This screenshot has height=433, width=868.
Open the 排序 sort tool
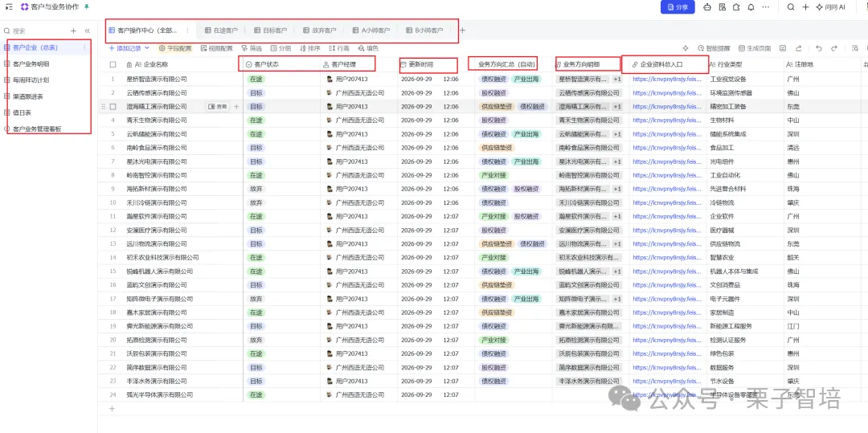coord(310,48)
